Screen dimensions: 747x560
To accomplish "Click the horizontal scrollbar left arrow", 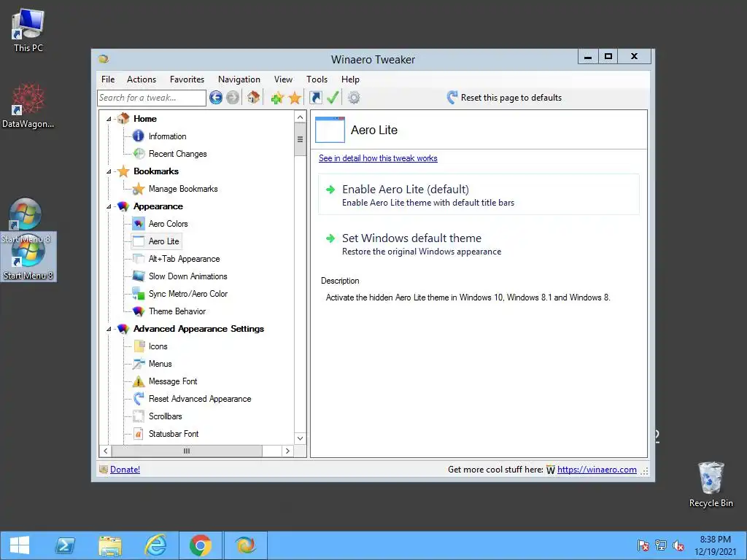I will [x=105, y=451].
